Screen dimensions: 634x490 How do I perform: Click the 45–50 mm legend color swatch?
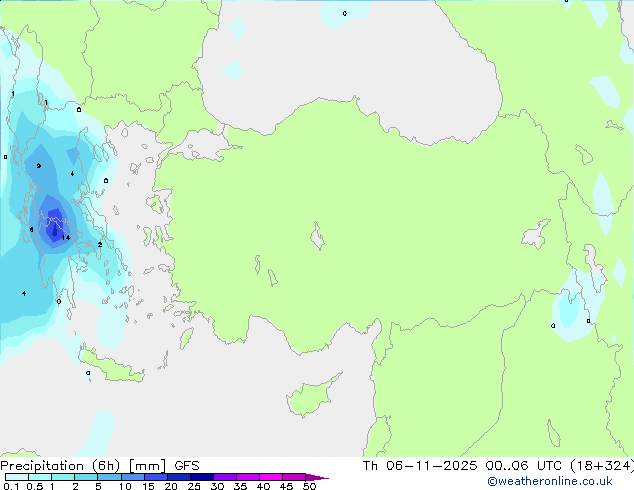coord(294,477)
